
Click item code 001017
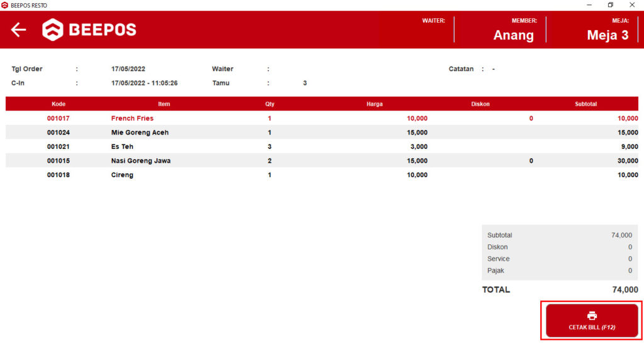58,118
